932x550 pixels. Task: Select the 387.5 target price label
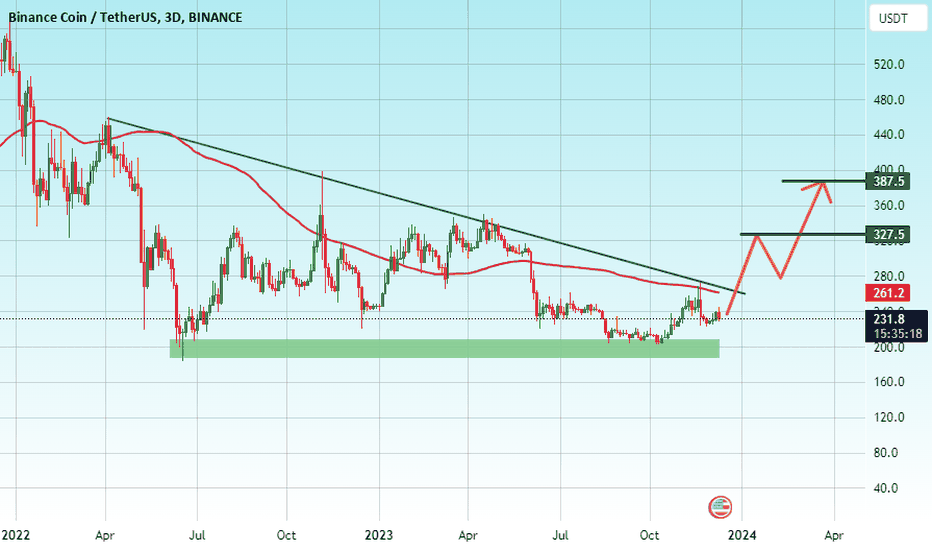tap(889, 181)
